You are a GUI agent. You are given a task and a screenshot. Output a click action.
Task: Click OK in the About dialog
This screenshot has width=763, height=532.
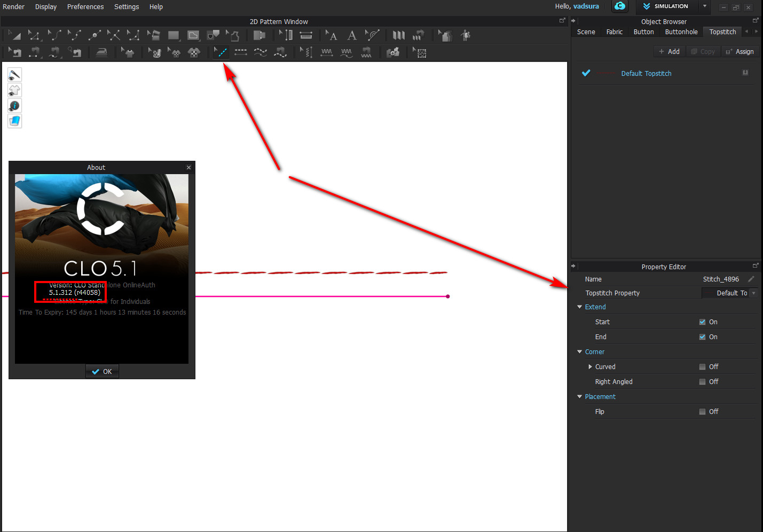pos(102,372)
